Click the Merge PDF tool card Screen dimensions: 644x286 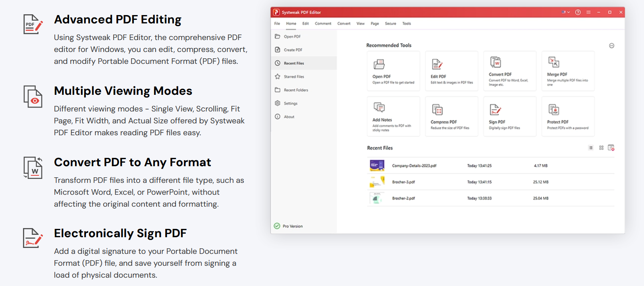pos(568,71)
